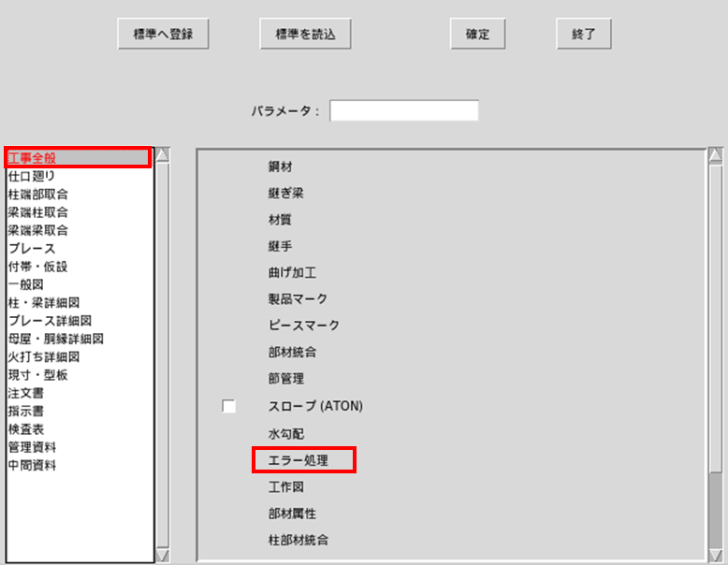Exit via the 終了 button

point(584,34)
